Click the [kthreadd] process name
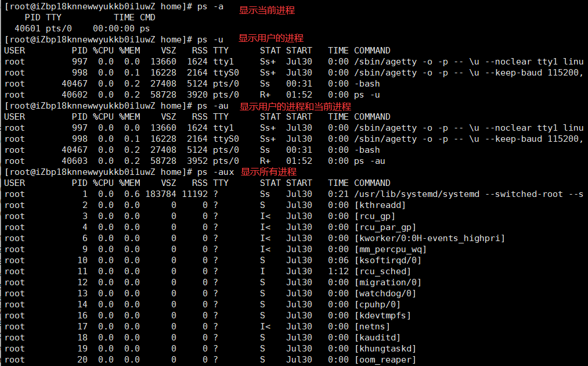588x366 pixels. point(380,205)
